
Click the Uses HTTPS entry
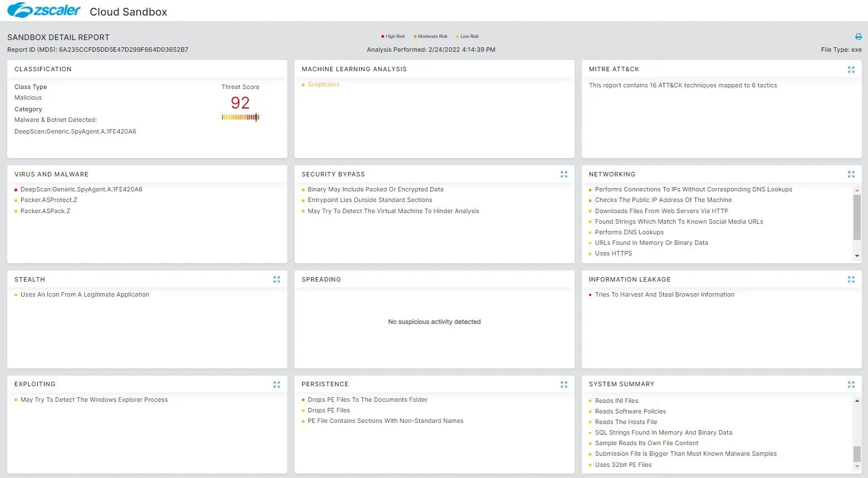click(x=614, y=254)
